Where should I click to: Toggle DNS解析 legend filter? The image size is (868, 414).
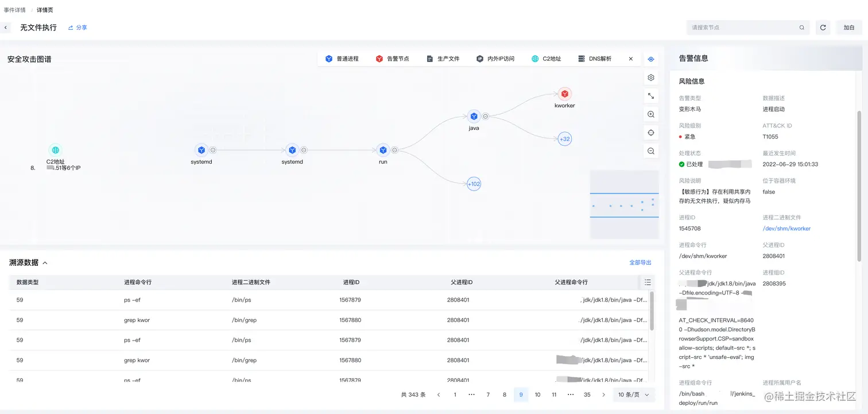point(595,59)
